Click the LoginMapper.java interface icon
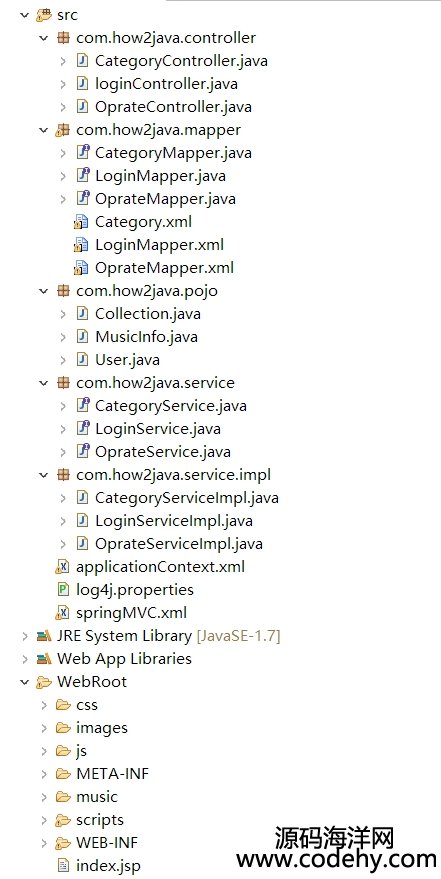441x879 pixels. tap(82, 176)
